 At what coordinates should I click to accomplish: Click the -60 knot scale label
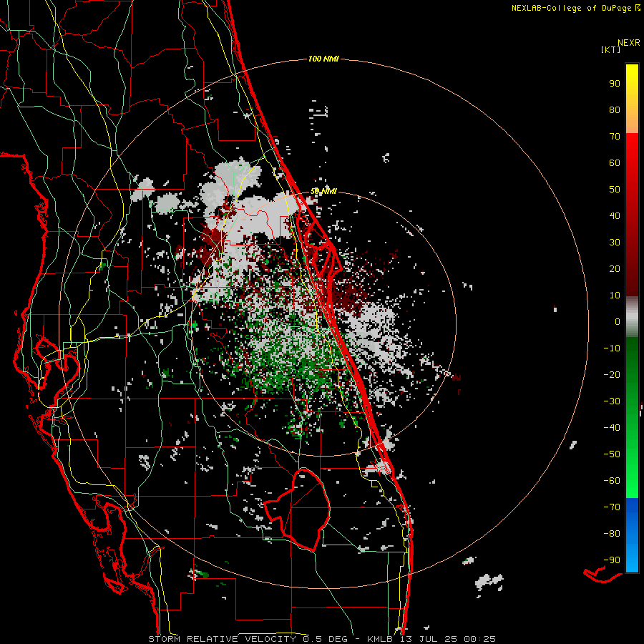pos(612,481)
